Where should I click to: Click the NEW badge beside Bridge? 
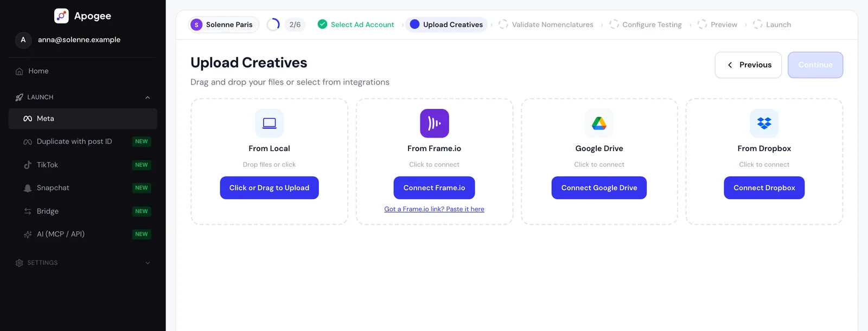[x=142, y=211]
